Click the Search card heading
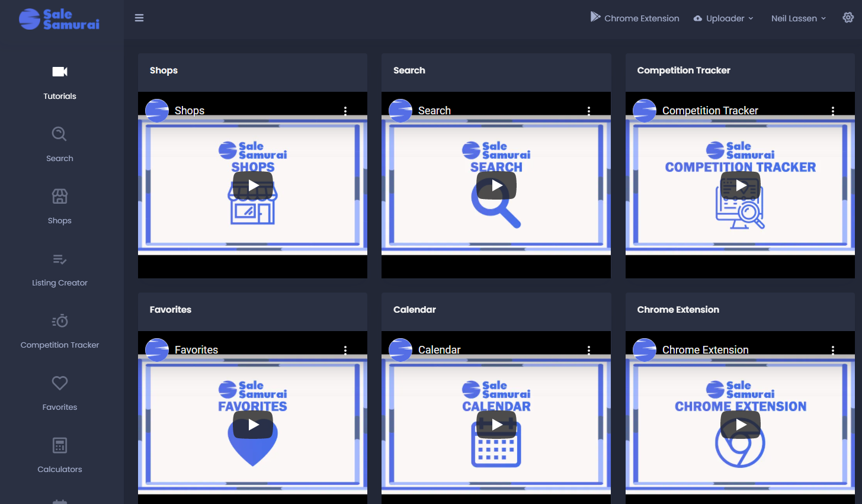Image resolution: width=862 pixels, height=504 pixels. (x=409, y=70)
